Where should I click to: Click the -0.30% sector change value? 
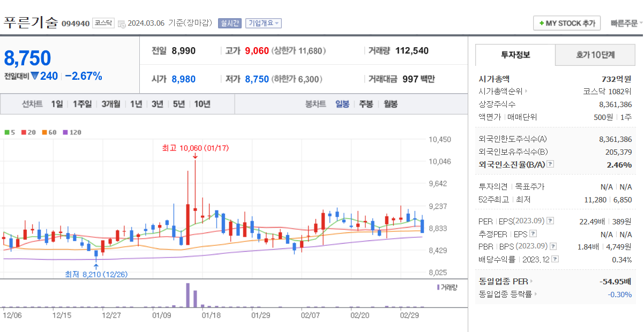pyautogui.click(x=620, y=295)
